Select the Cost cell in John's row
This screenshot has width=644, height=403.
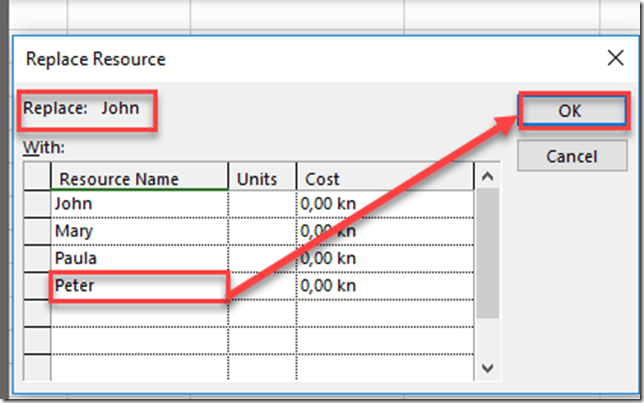click(385, 205)
